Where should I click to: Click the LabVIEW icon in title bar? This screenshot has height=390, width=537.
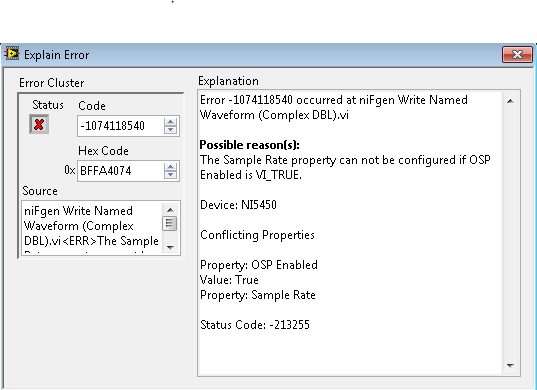coord(12,54)
